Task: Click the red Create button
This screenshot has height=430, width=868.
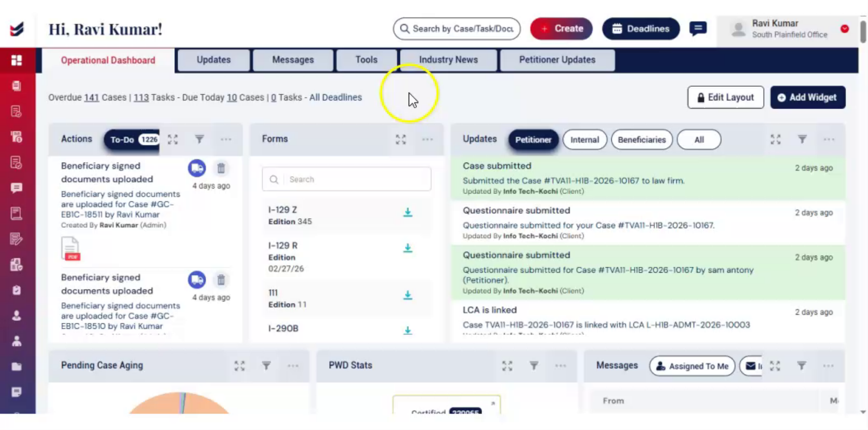Action: pos(561,29)
